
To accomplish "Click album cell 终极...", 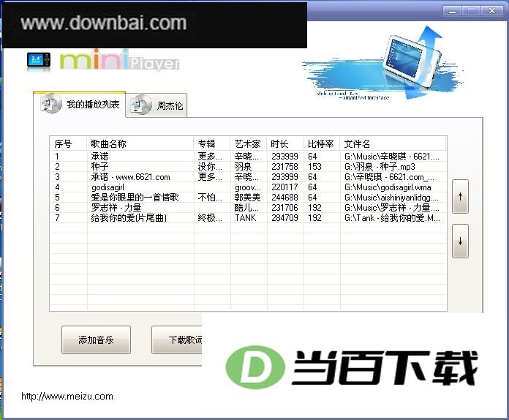I will [x=210, y=217].
